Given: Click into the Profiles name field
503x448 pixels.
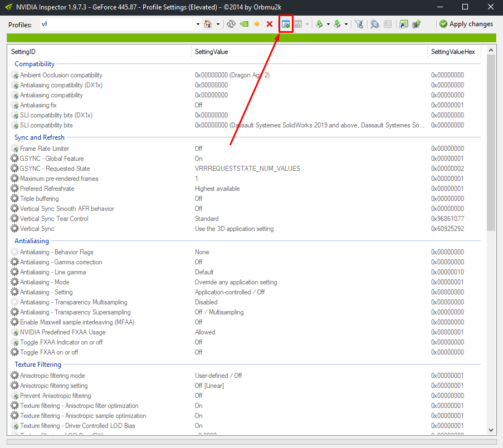Looking at the screenshot, I should click(117, 24).
